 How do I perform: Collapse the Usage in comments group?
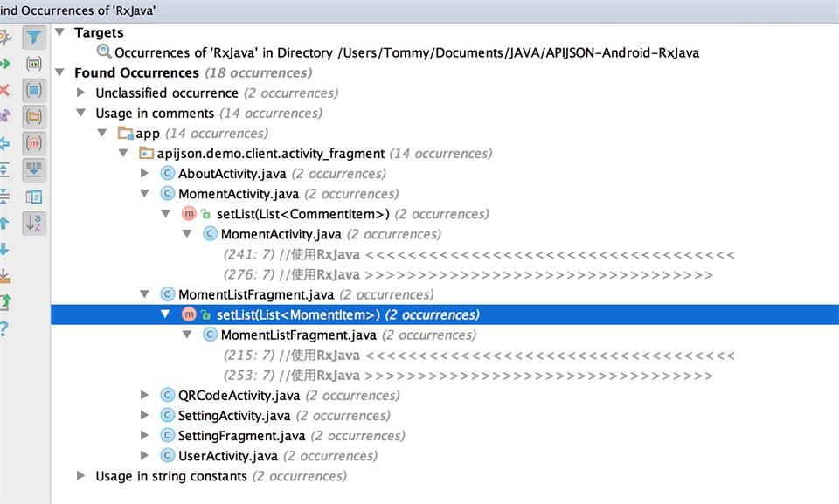coord(80,113)
